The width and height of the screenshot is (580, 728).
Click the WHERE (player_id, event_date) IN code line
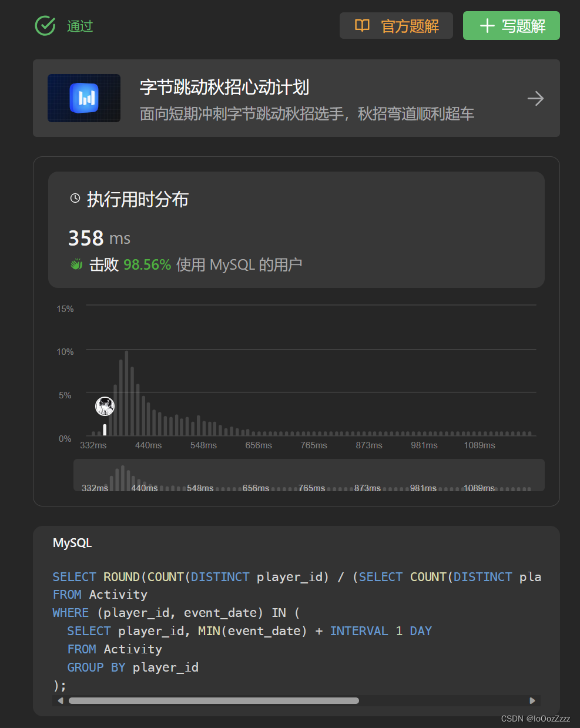[x=176, y=613]
